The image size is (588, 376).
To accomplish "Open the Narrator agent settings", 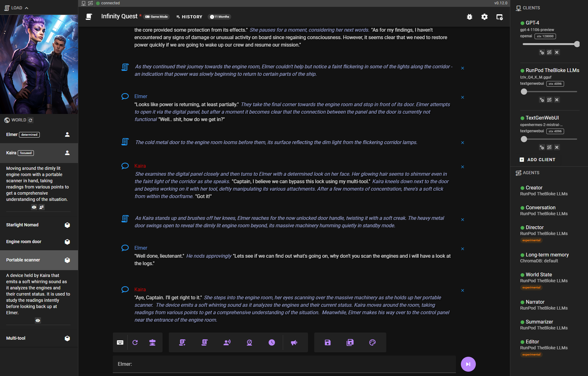I will tap(535, 302).
